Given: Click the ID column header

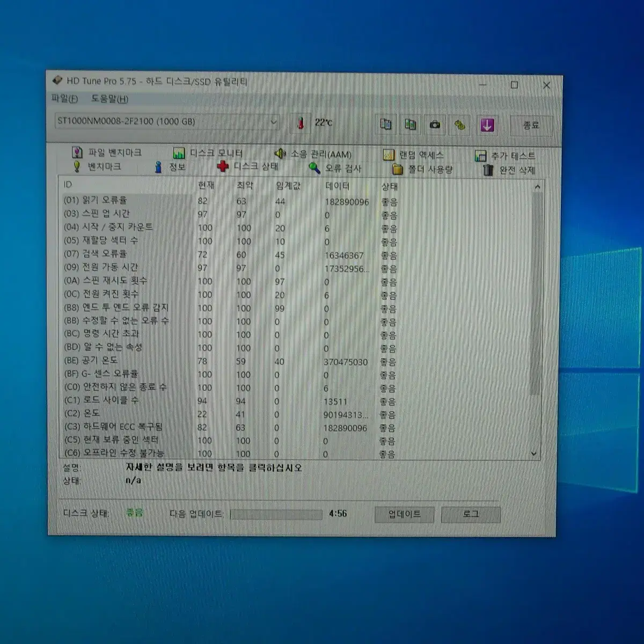Looking at the screenshot, I should coord(68,184).
